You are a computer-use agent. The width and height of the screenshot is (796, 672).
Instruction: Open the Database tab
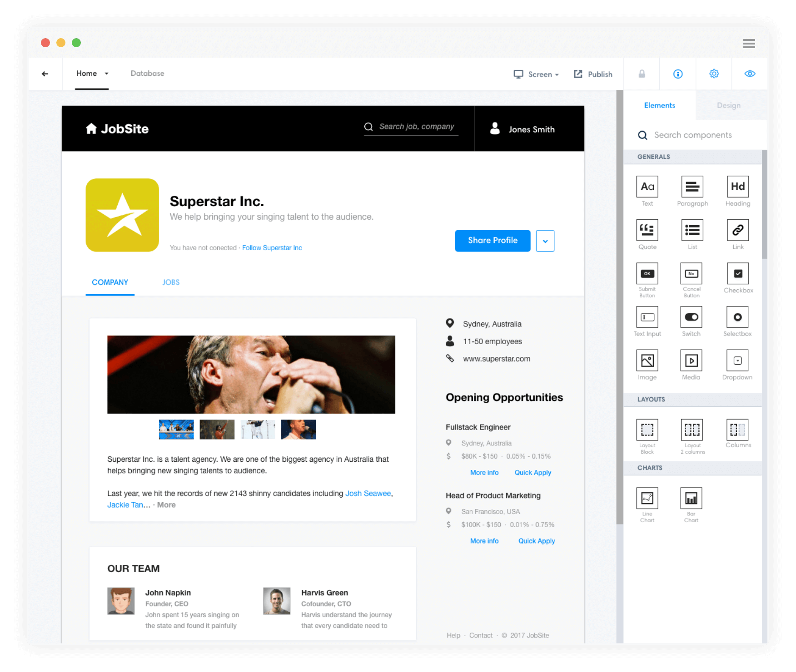click(147, 74)
